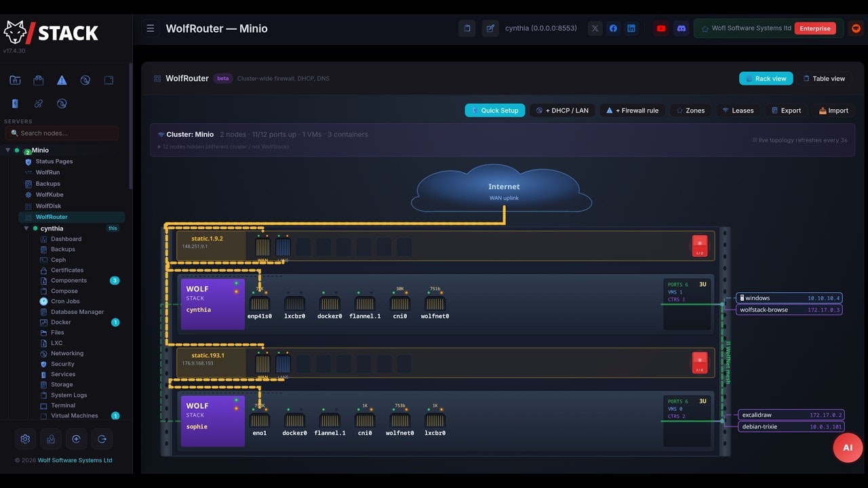Toggle the sidebar with the hamburger menu

pos(151,28)
